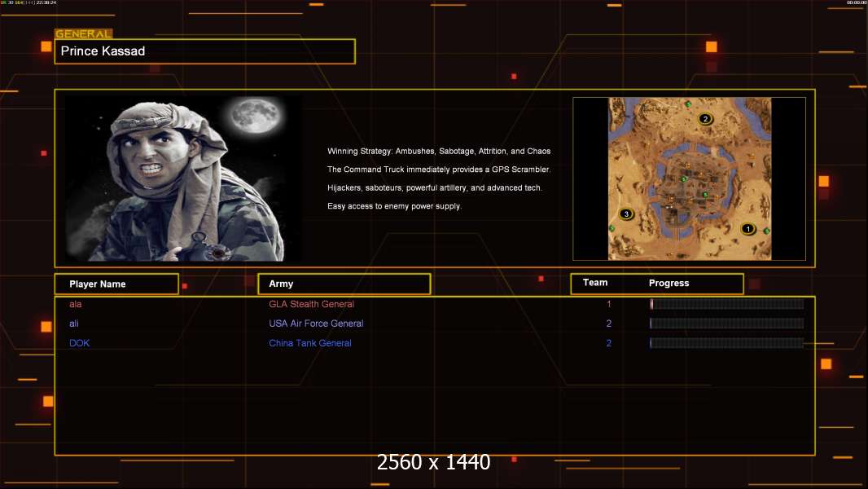This screenshot has height=489, width=868.
Task: Click USA Air Force General army entry
Action: click(x=316, y=324)
